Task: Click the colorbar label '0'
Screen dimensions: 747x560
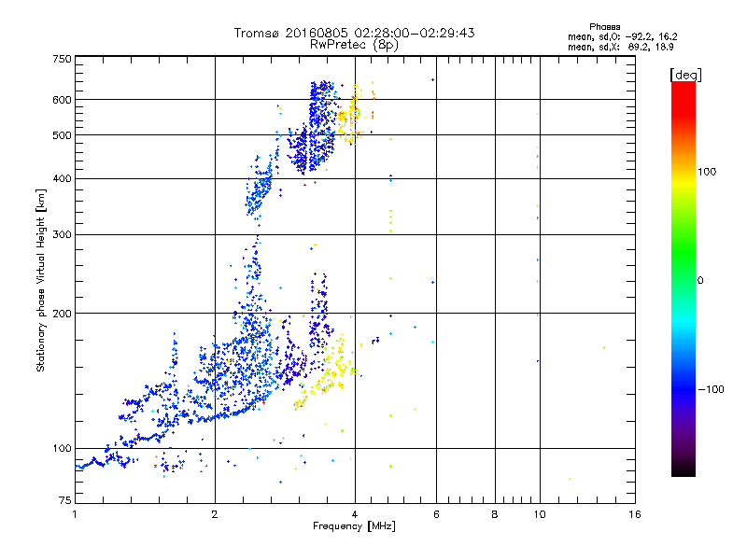Action: click(700, 280)
